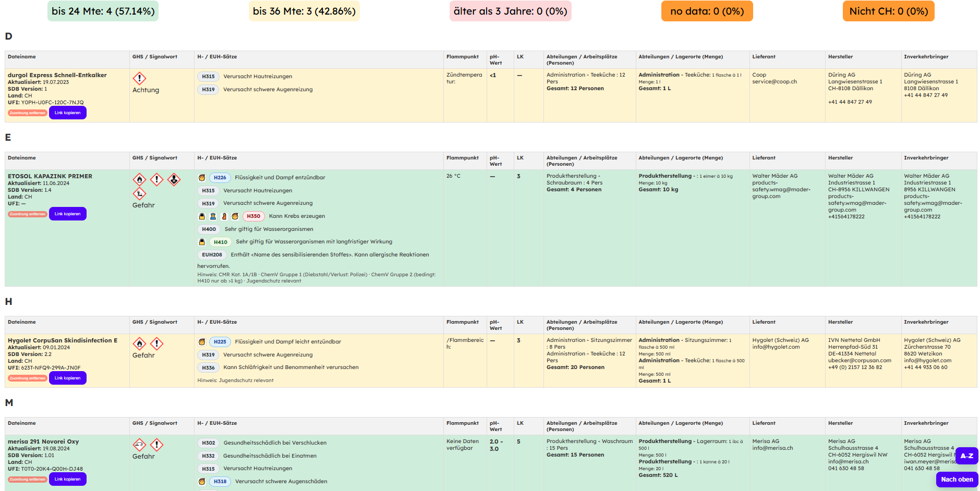This screenshot has width=980, height=491.
Task: Click the flame pictogram in ETOSOL KAPAZINK row
Action: pyautogui.click(x=139, y=179)
